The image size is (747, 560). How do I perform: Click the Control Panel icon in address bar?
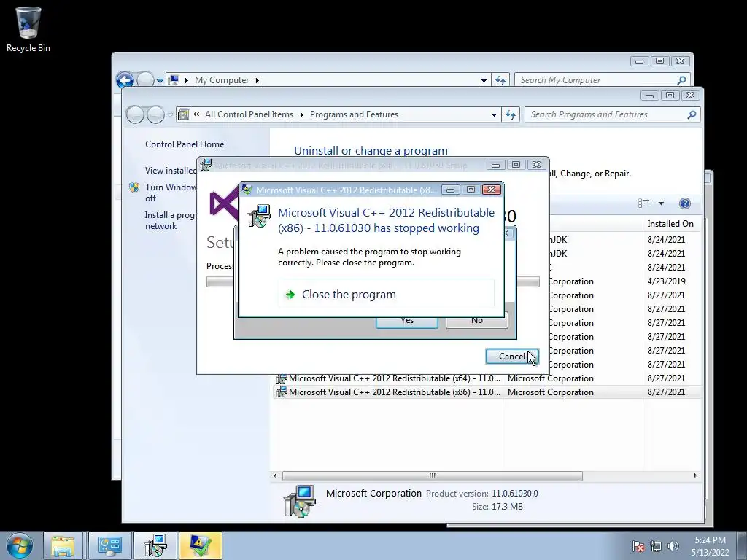click(x=183, y=114)
